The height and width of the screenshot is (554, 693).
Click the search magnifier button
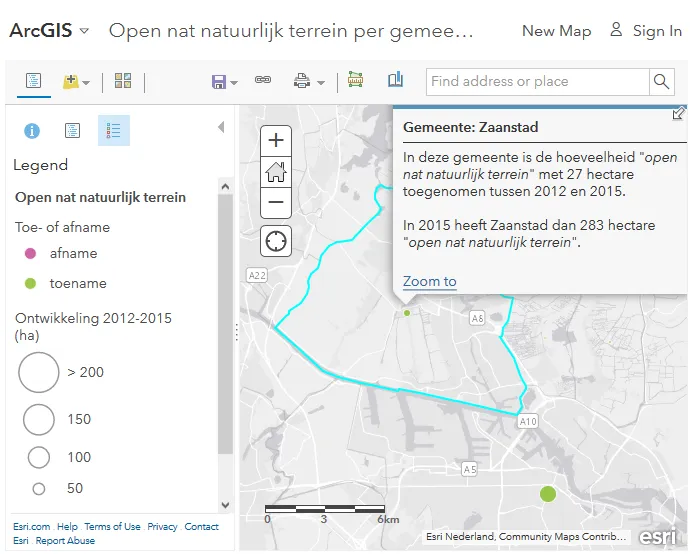[x=662, y=81]
